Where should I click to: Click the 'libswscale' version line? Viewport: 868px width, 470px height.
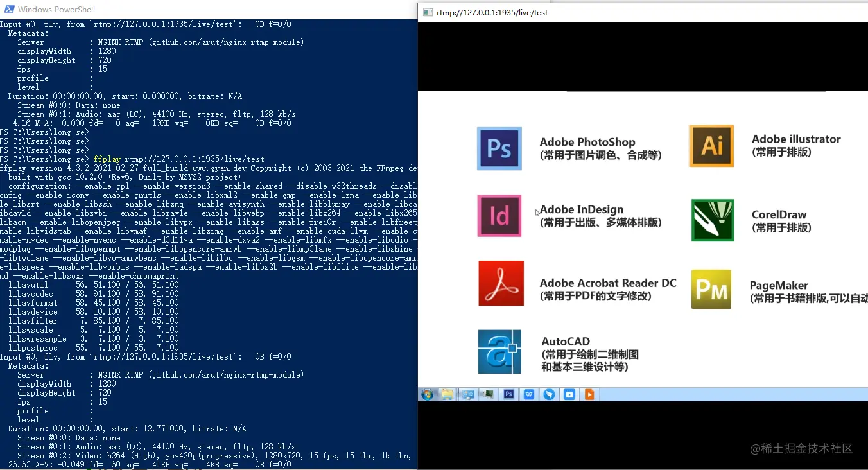(94, 329)
